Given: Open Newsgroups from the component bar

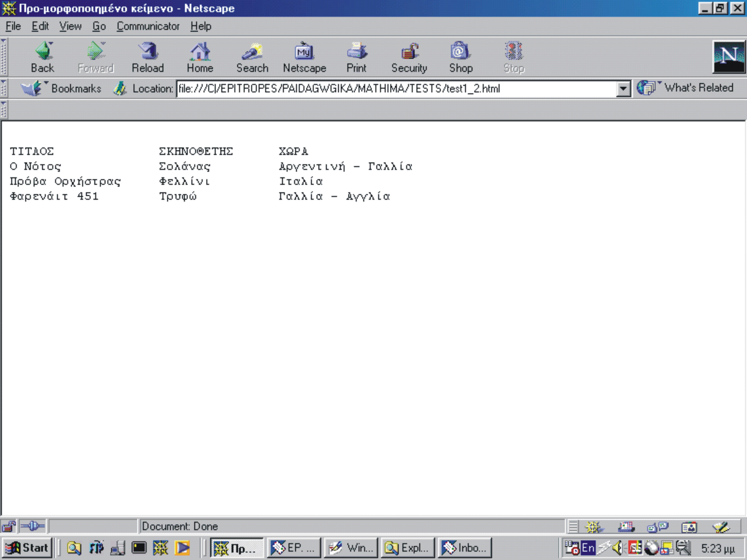Looking at the screenshot, I should tap(658, 527).
